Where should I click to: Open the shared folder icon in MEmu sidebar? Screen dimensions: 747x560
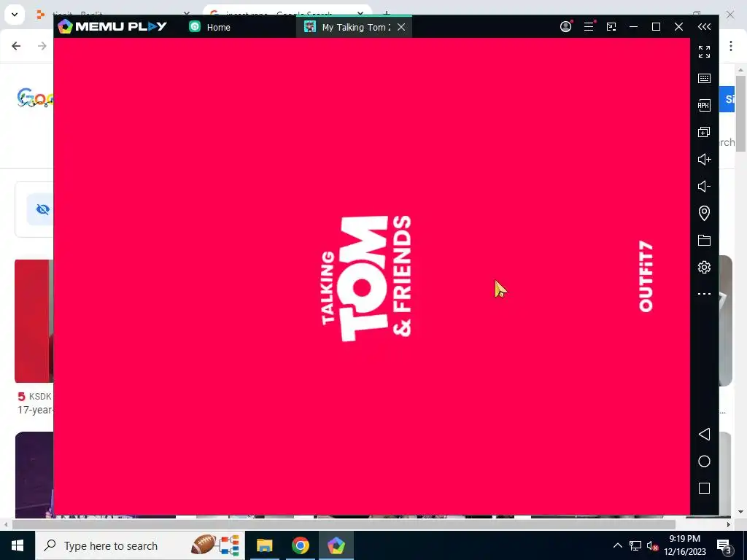[x=704, y=240]
